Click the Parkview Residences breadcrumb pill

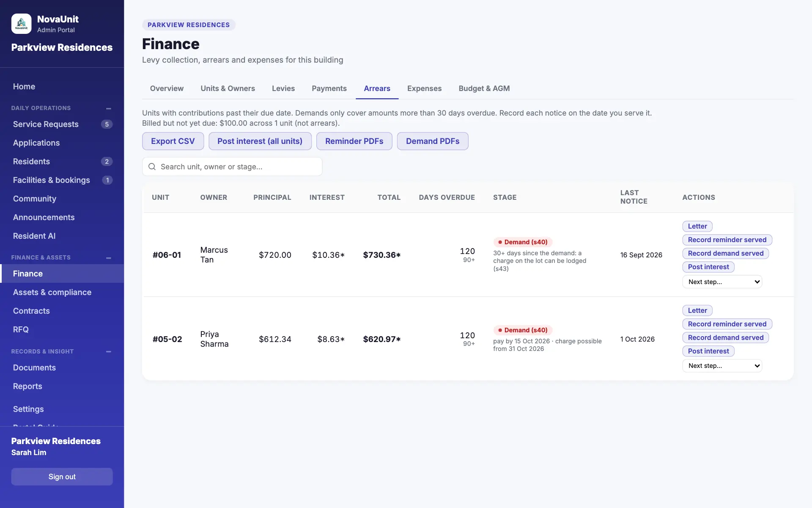click(189, 25)
